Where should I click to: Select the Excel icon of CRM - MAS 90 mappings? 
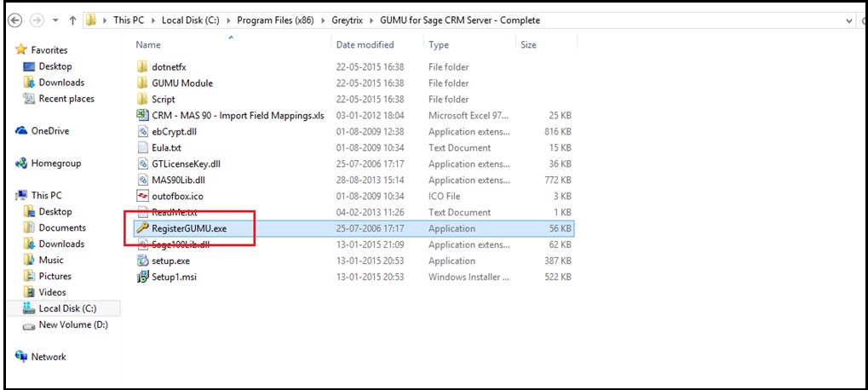[142, 115]
